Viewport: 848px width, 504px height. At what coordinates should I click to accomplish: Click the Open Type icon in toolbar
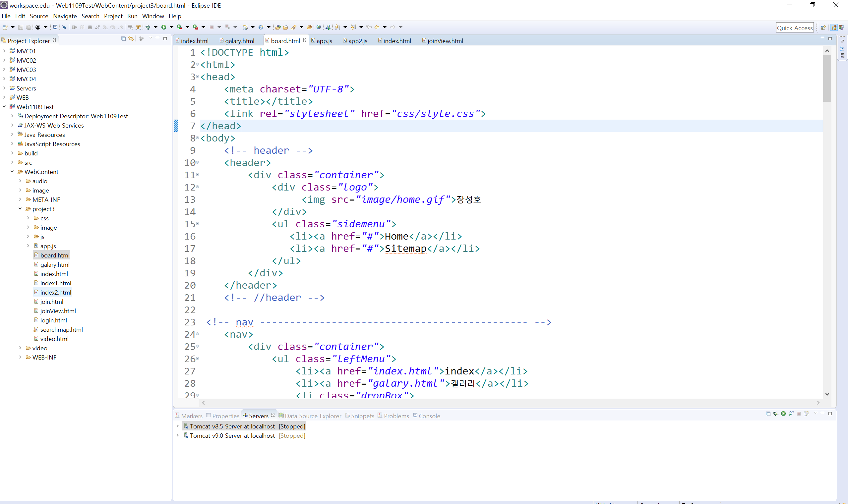coord(278,27)
